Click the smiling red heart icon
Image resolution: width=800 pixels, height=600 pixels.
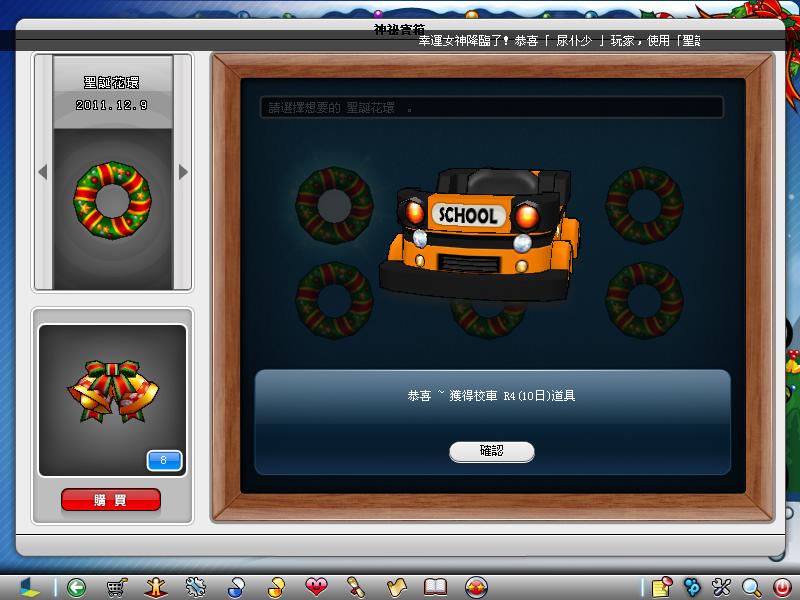click(x=316, y=587)
